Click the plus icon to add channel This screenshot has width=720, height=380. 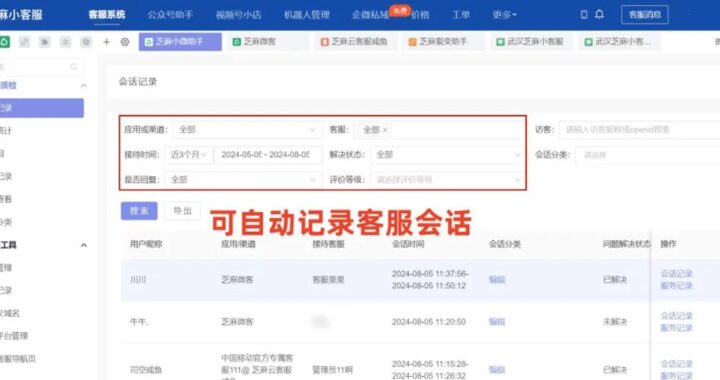[x=107, y=42]
